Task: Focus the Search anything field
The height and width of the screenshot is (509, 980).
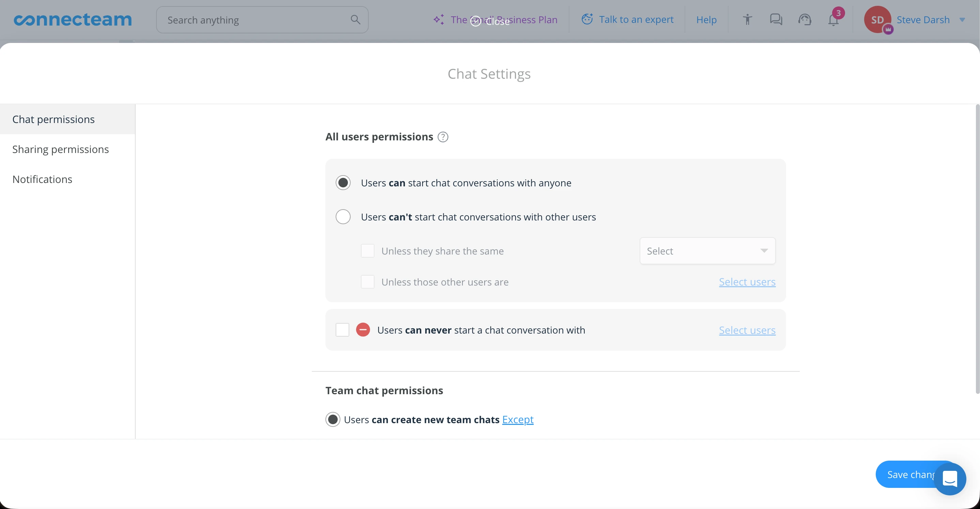Action: coord(262,20)
